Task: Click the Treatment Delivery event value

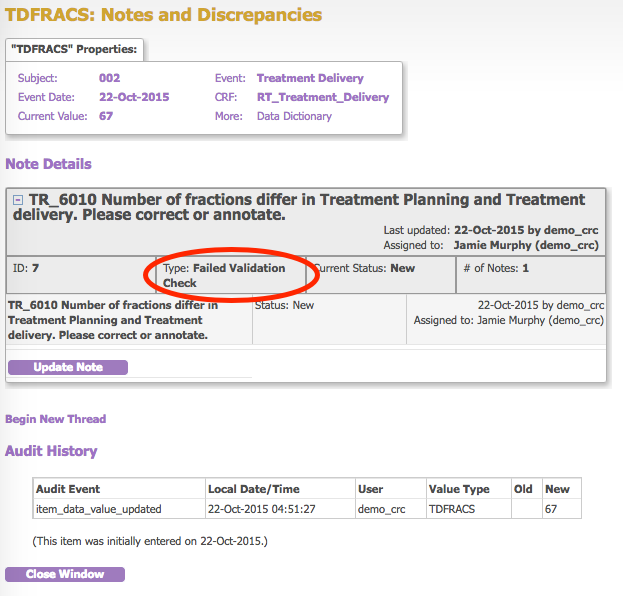Action: click(x=310, y=78)
